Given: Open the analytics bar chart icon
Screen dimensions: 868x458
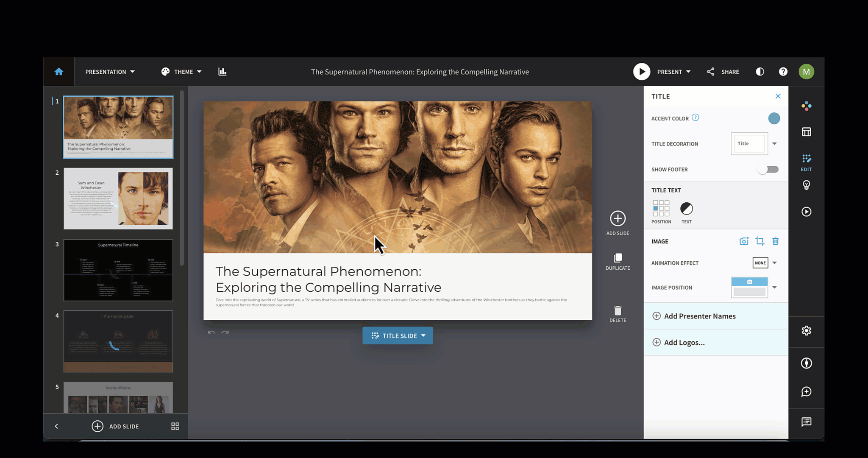Looking at the screenshot, I should click(223, 72).
